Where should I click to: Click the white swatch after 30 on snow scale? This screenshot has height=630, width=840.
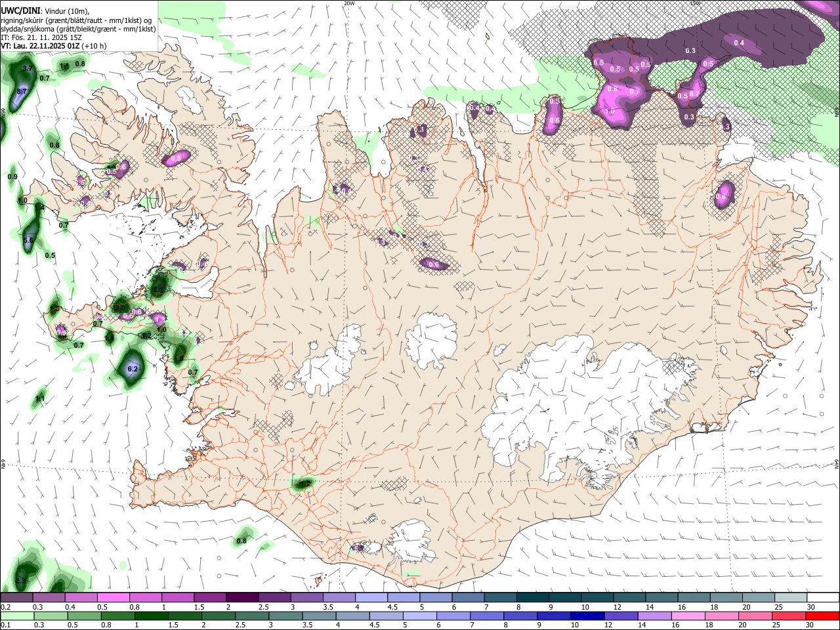pyautogui.click(x=824, y=598)
